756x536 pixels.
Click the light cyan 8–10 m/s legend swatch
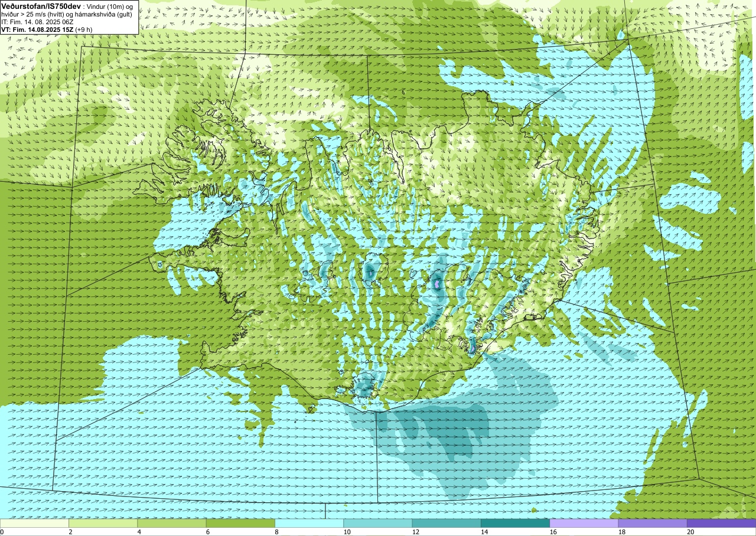309,523
